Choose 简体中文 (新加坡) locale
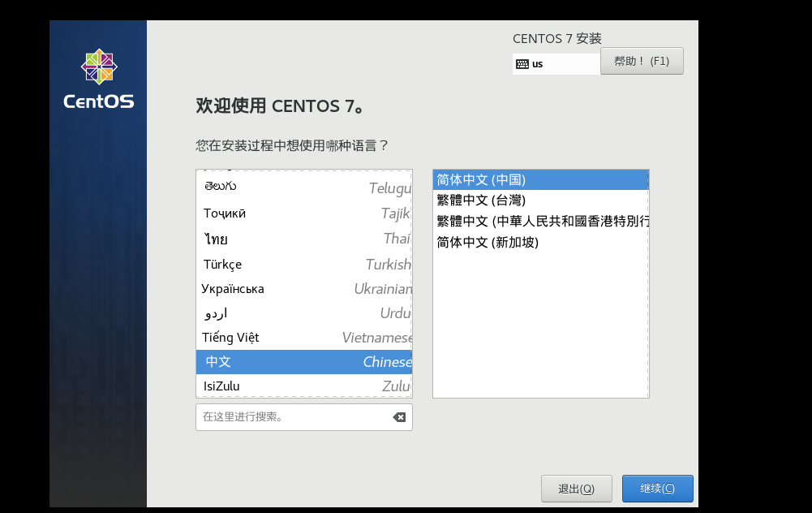Image resolution: width=812 pixels, height=513 pixels. click(x=540, y=242)
